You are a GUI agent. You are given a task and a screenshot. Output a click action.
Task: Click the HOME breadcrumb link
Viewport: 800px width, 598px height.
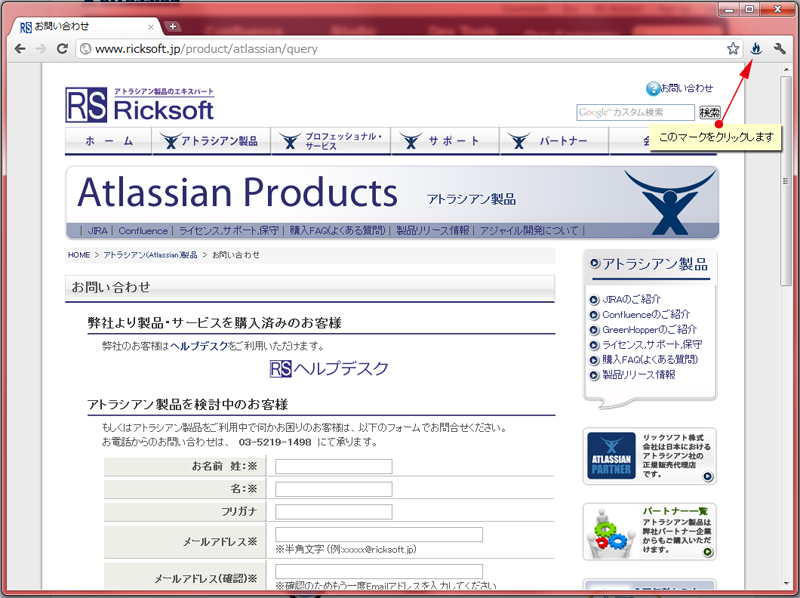pyautogui.click(x=79, y=255)
